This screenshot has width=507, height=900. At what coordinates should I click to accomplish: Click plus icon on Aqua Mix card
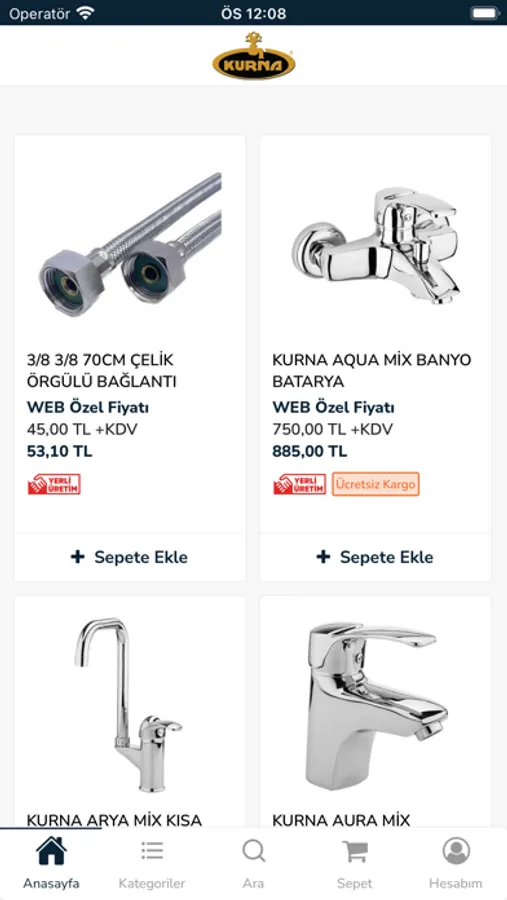click(323, 557)
